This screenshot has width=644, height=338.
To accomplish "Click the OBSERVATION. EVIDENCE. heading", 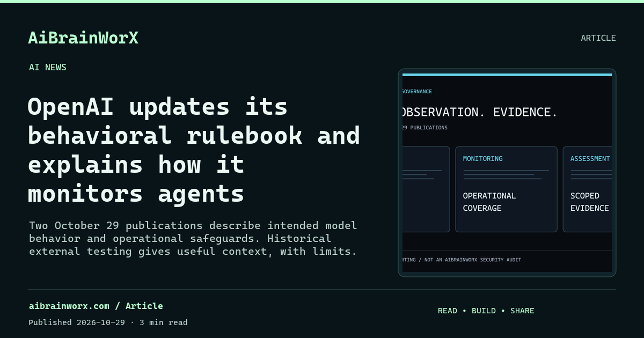I will (x=480, y=112).
